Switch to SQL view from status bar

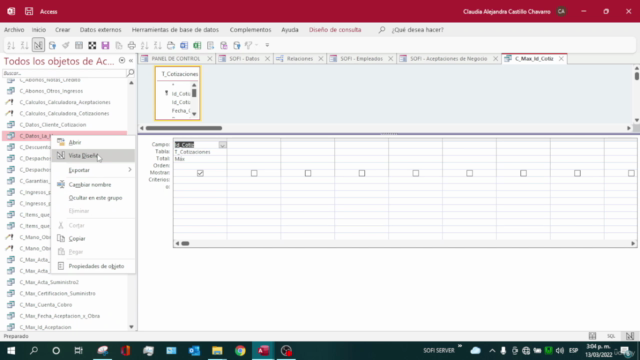(x=611, y=336)
